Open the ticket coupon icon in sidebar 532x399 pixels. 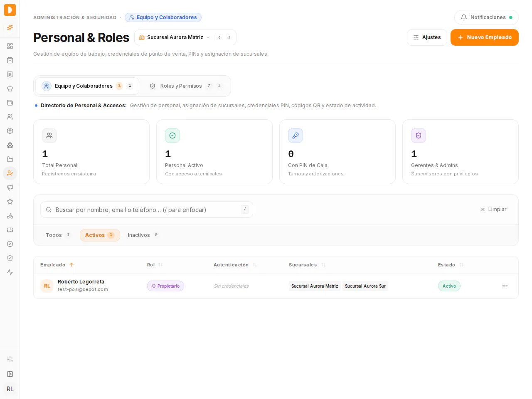click(10, 230)
